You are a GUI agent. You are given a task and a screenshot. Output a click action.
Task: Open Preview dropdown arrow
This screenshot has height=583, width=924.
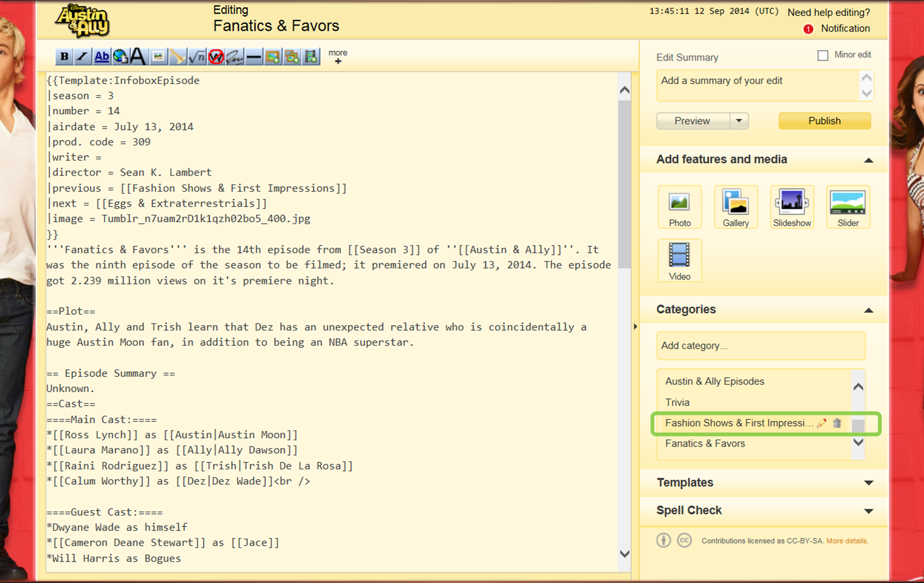point(739,121)
